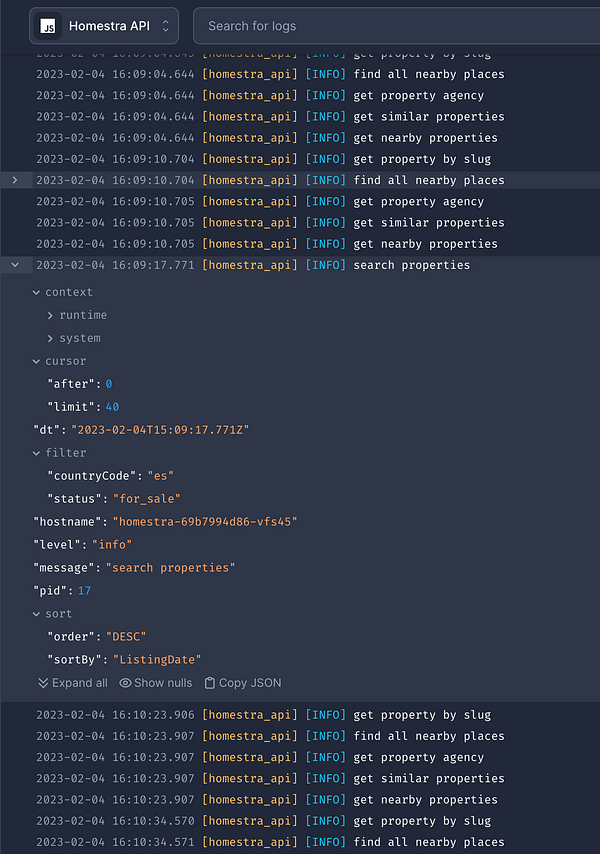
Task: Click the "after" value 0
Action: pyautogui.click(x=109, y=384)
